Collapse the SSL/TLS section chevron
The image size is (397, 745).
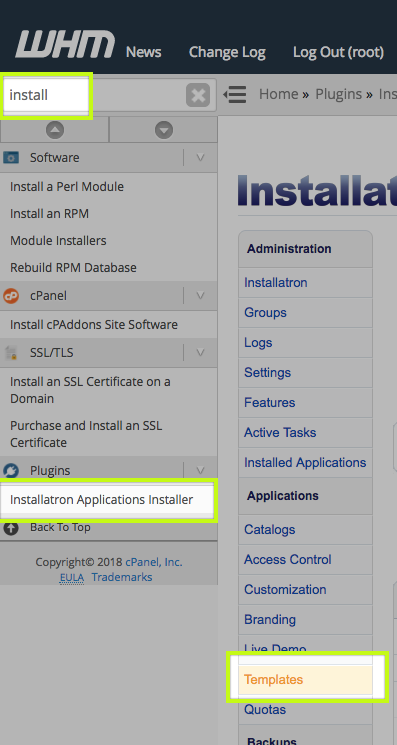200,353
